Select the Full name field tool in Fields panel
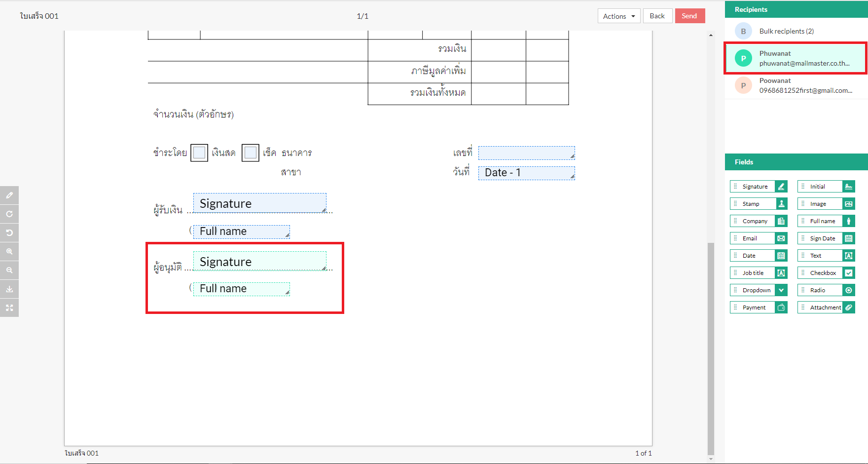 coord(826,221)
